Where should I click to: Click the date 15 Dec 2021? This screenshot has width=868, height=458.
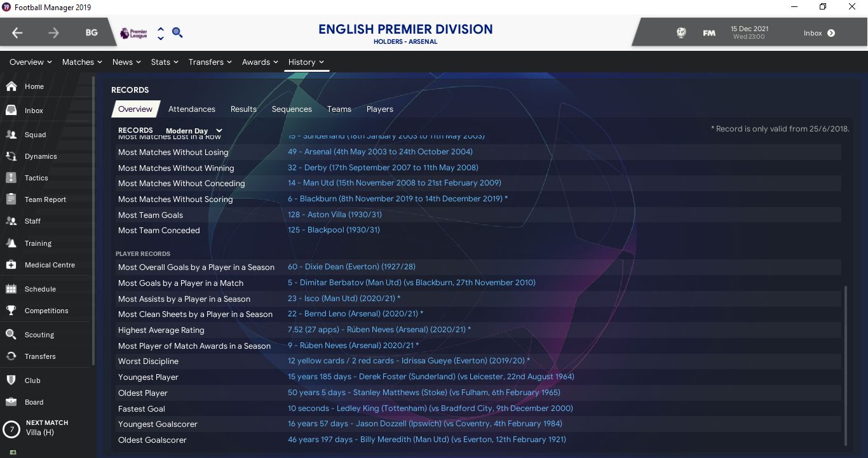(749, 29)
